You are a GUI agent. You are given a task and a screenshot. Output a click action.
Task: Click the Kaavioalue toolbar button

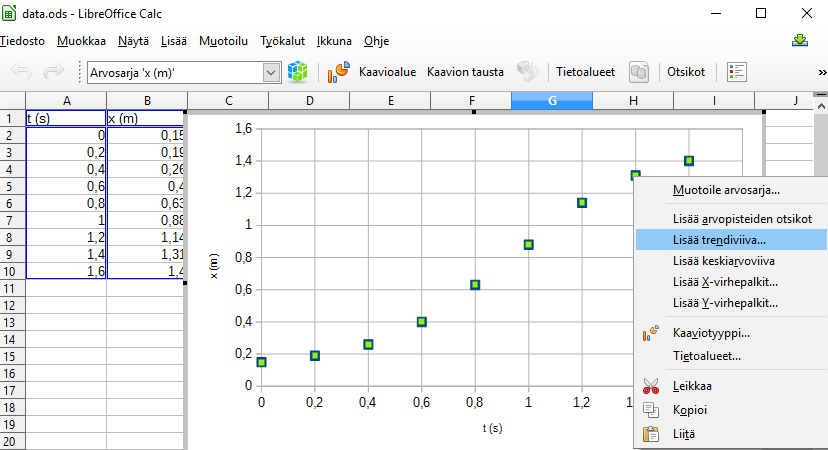(387, 72)
